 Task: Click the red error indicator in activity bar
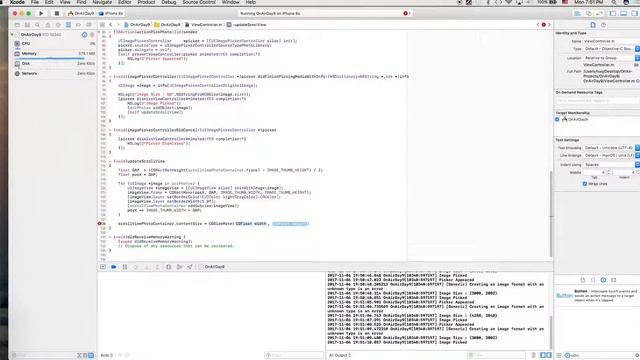tap(406, 13)
